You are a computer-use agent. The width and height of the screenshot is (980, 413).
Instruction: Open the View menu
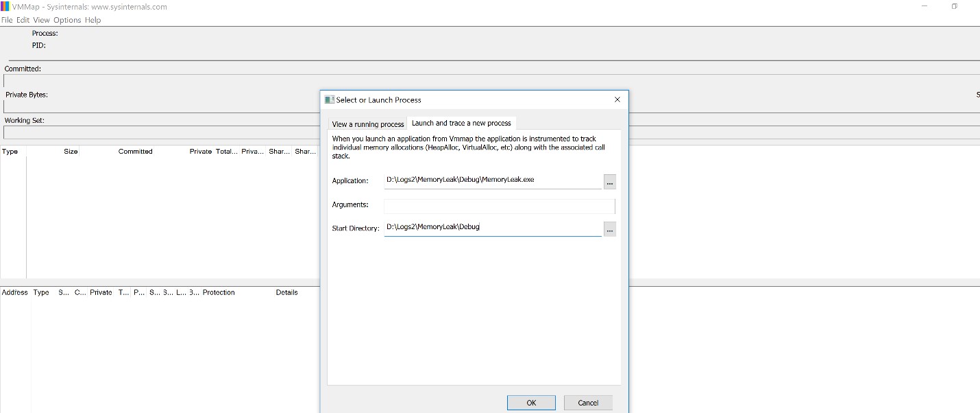[41, 20]
